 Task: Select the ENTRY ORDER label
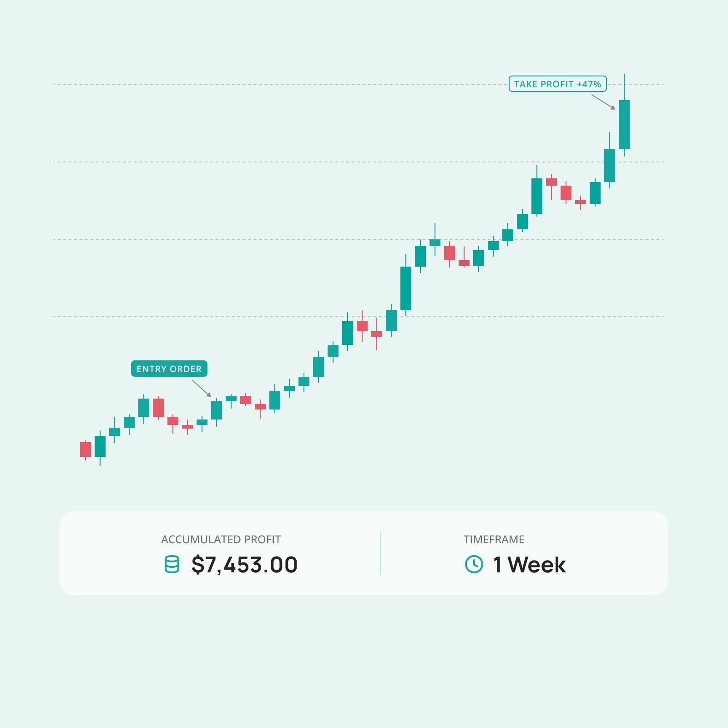click(169, 369)
